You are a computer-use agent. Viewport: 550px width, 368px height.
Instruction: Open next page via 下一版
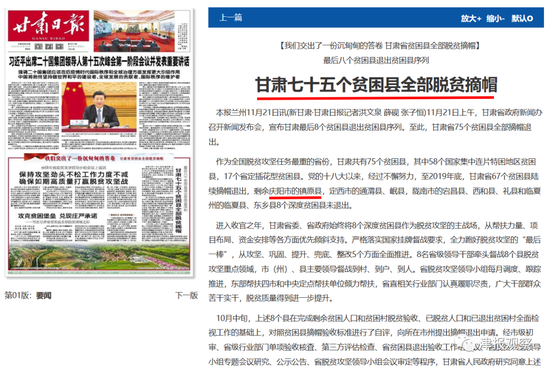[x=187, y=295]
